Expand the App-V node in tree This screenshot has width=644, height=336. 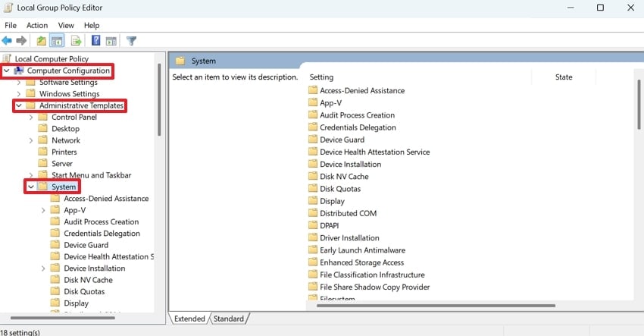tap(43, 210)
